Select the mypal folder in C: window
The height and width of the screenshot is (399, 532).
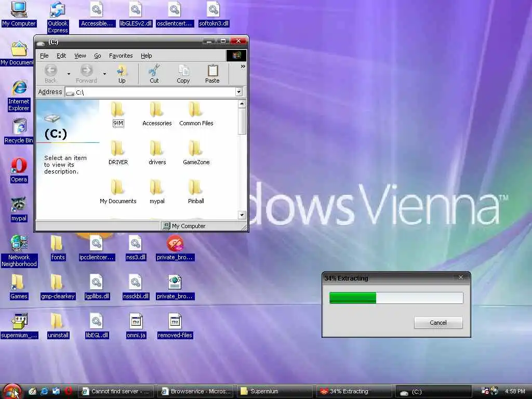tap(157, 192)
